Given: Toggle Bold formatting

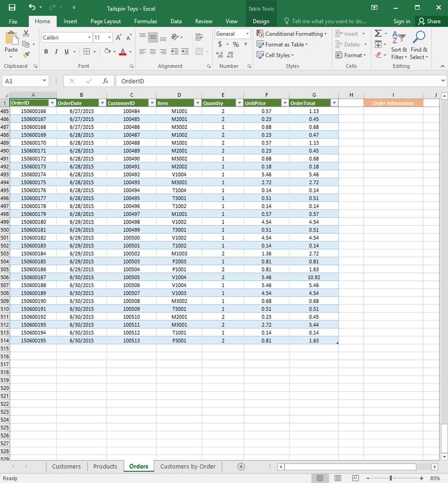Looking at the screenshot, I should 46,52.
